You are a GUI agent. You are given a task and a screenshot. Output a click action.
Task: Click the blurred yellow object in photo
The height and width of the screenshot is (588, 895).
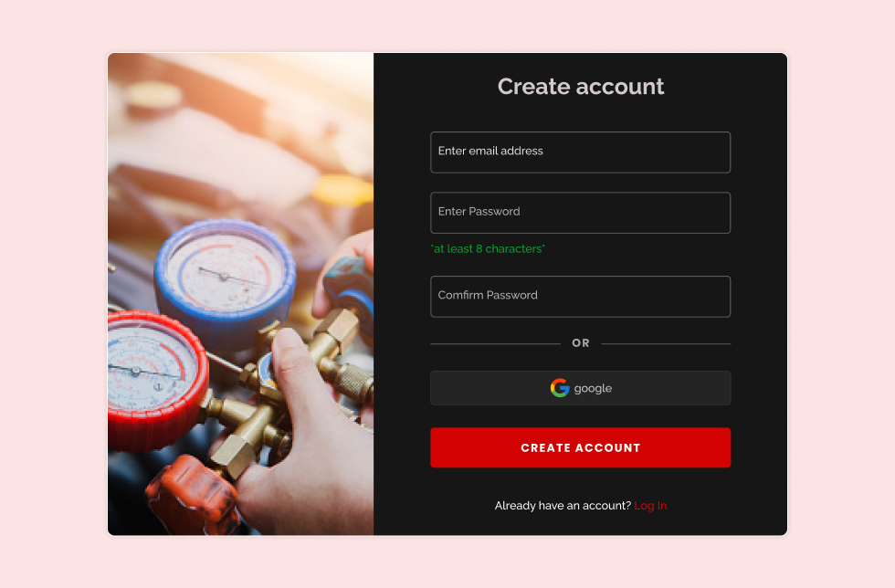point(342,190)
